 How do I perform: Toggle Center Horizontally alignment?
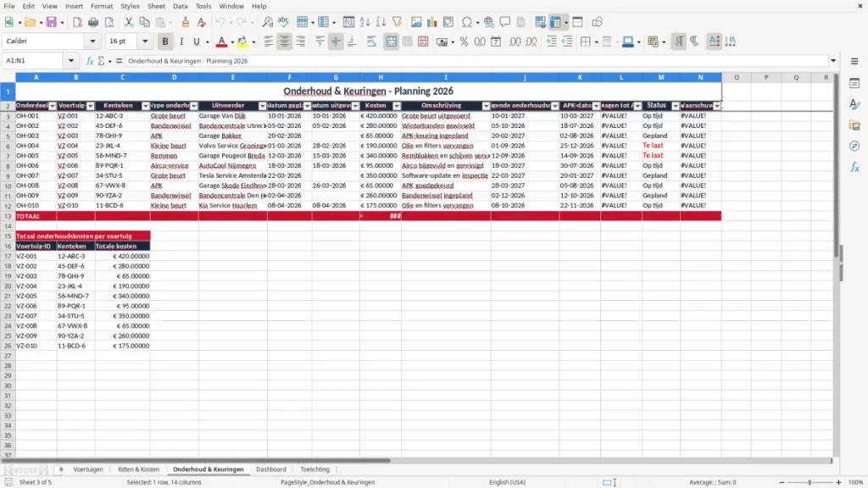coord(285,42)
